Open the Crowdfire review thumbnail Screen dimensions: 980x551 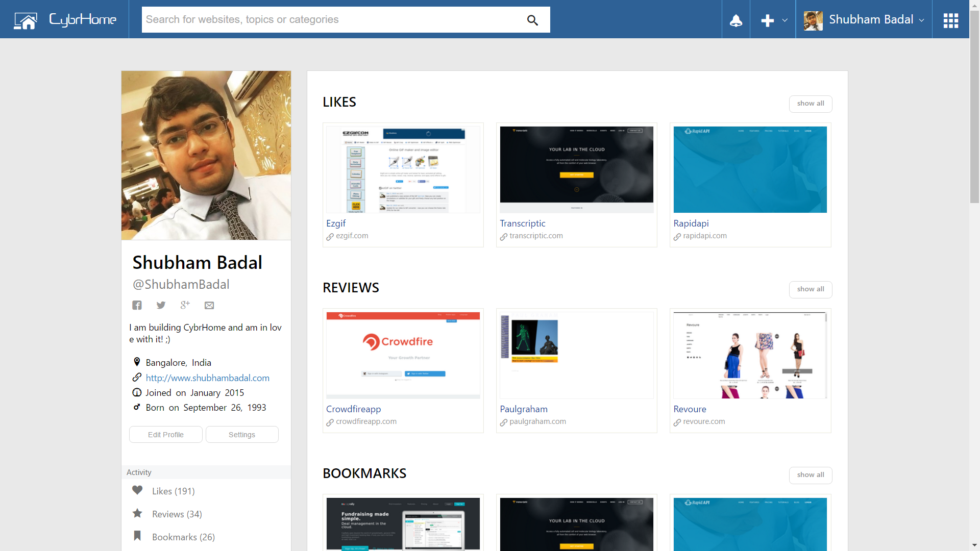(403, 355)
